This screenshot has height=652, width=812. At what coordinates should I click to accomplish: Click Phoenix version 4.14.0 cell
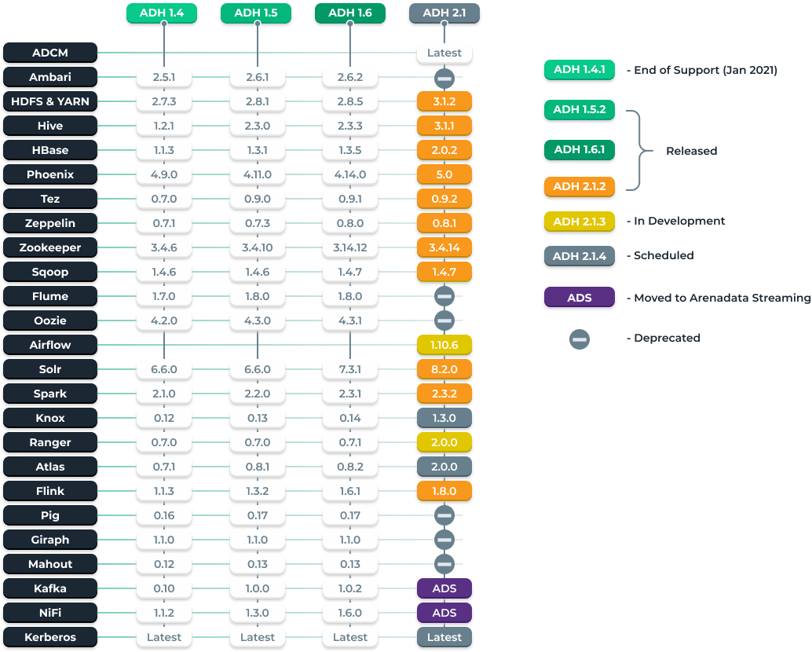pos(350,174)
